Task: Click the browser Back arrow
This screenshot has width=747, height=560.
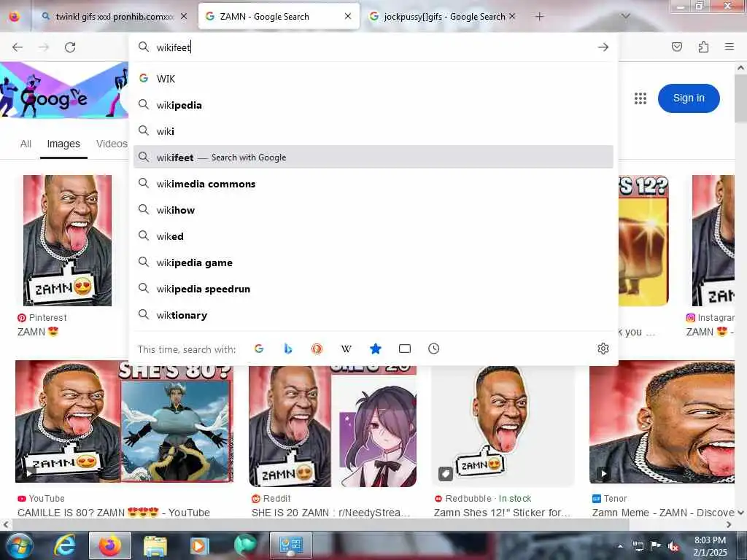Action: 18,47
